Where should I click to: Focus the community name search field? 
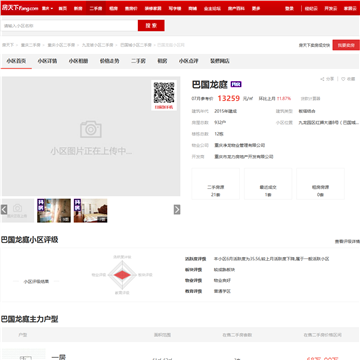click(x=70, y=26)
